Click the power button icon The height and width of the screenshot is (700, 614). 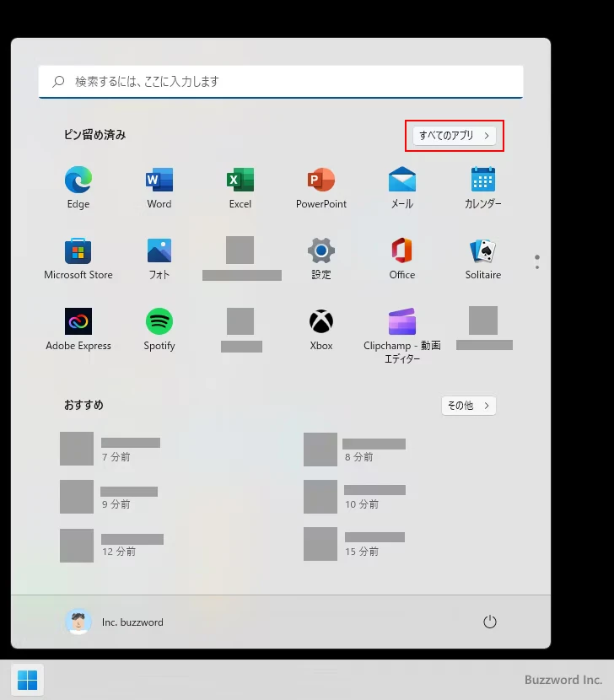tap(490, 622)
